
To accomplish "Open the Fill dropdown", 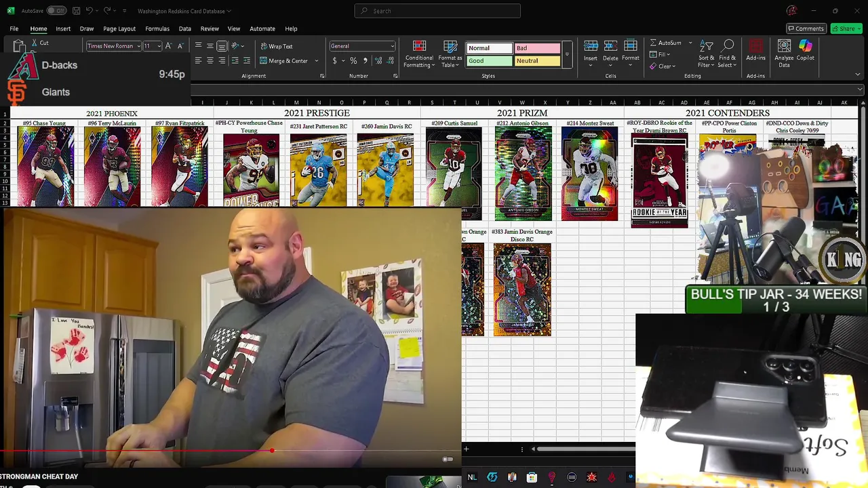I will (x=660, y=54).
